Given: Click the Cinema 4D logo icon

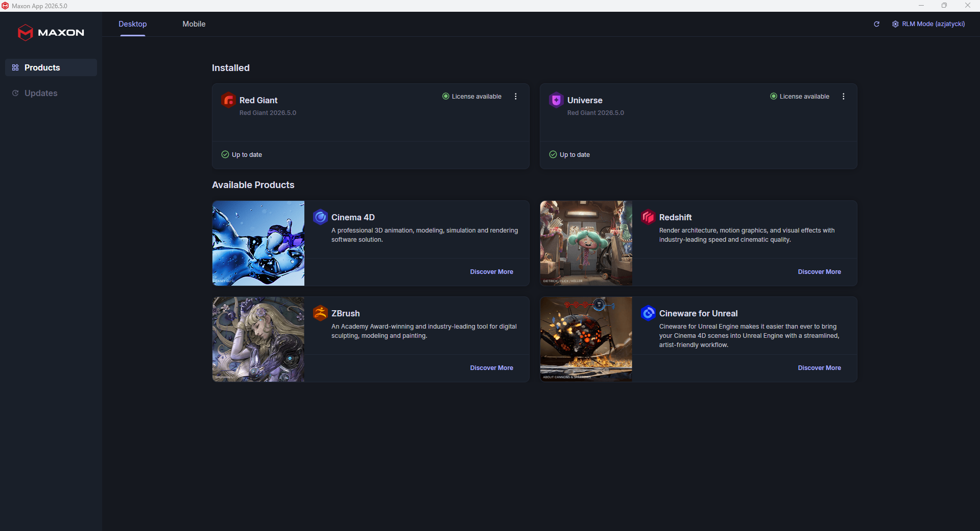Looking at the screenshot, I should click(x=320, y=217).
